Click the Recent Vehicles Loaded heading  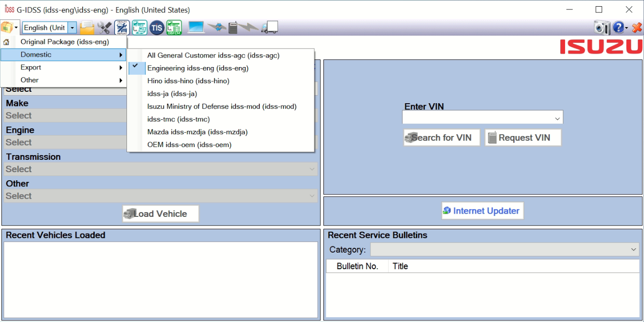point(56,235)
